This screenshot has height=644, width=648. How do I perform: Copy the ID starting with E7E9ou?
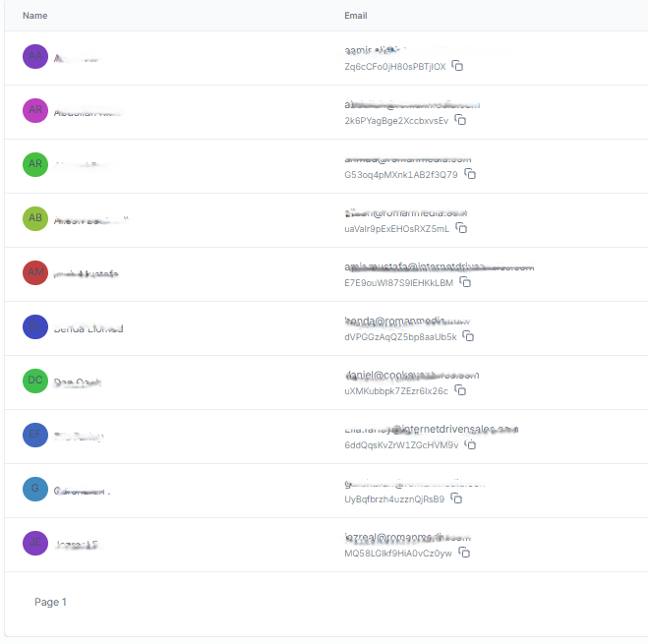coord(466,283)
